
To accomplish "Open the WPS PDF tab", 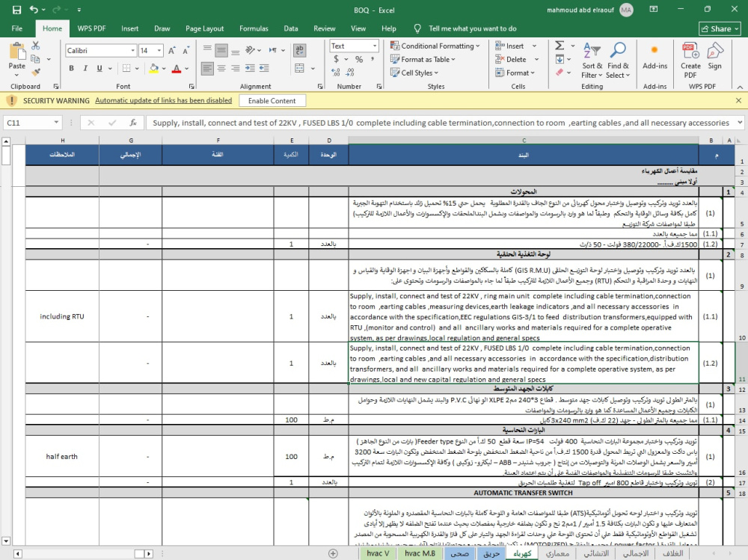I will coord(91,28).
